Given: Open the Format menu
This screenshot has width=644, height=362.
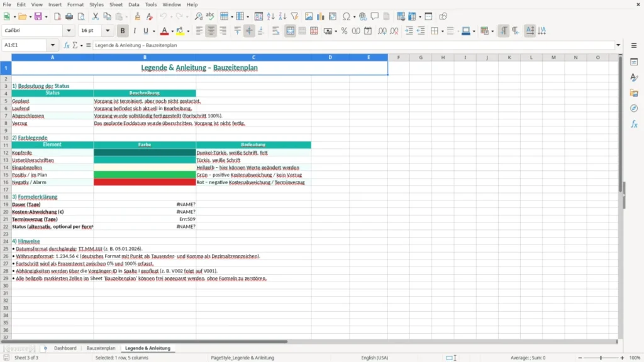Looking at the screenshot, I should [75, 4].
